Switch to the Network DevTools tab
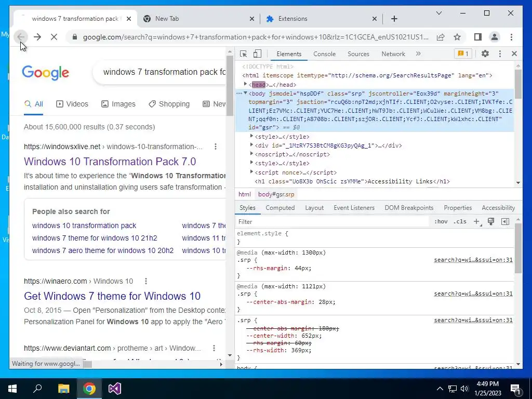Viewport: 532px width, 399px height. (x=393, y=54)
